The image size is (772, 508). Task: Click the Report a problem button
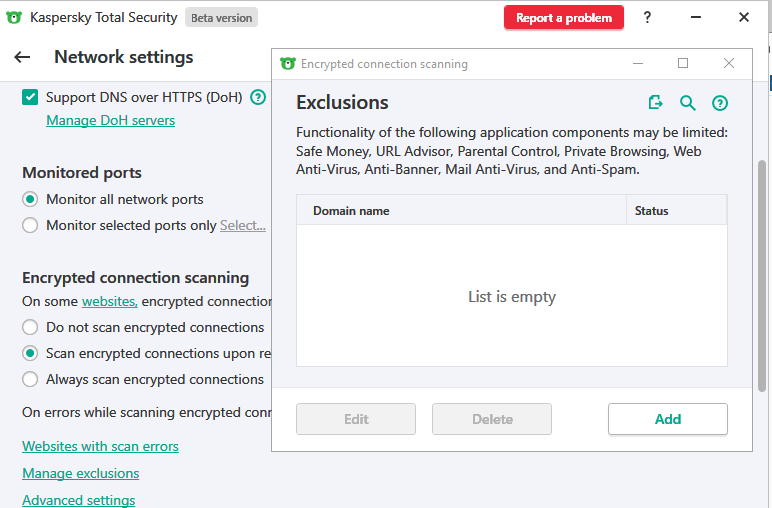563,17
